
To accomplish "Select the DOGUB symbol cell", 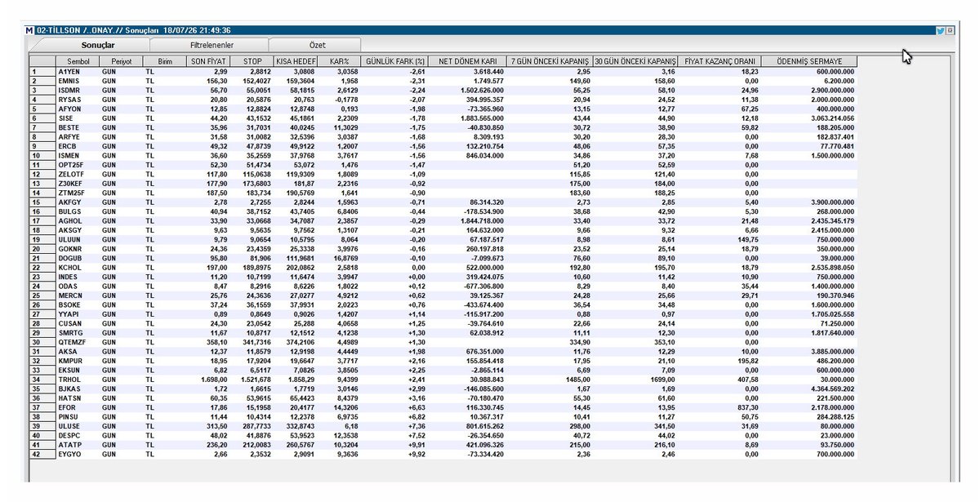I will pyautogui.click(x=78, y=257).
